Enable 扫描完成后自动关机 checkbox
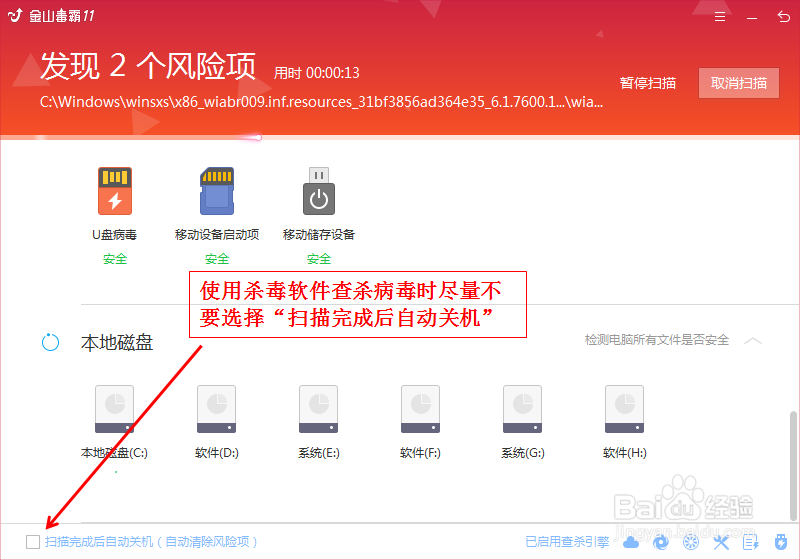 [x=33, y=542]
